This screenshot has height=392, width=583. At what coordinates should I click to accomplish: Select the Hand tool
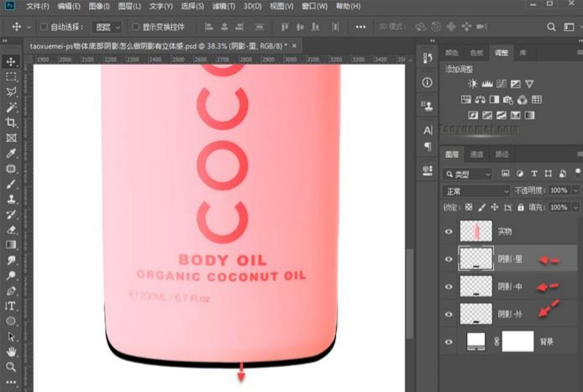pyautogui.click(x=11, y=352)
